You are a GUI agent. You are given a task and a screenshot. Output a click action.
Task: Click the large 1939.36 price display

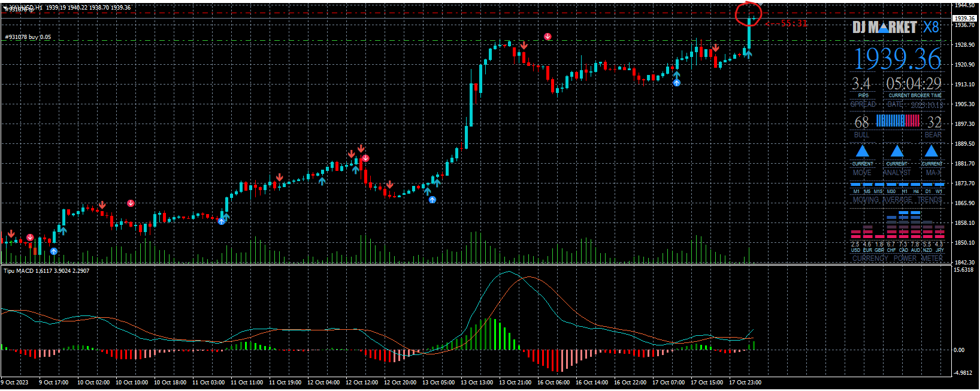coord(897,59)
